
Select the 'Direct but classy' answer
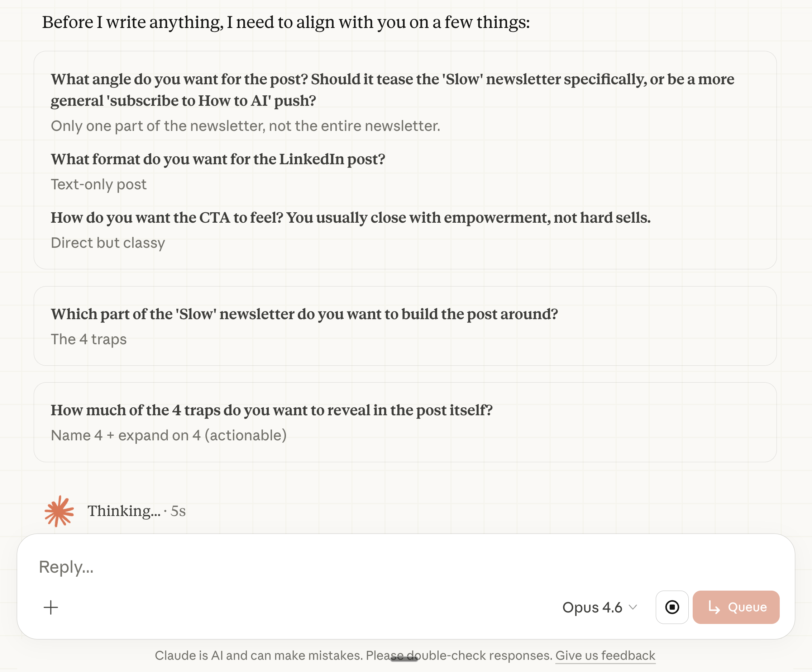[108, 243]
